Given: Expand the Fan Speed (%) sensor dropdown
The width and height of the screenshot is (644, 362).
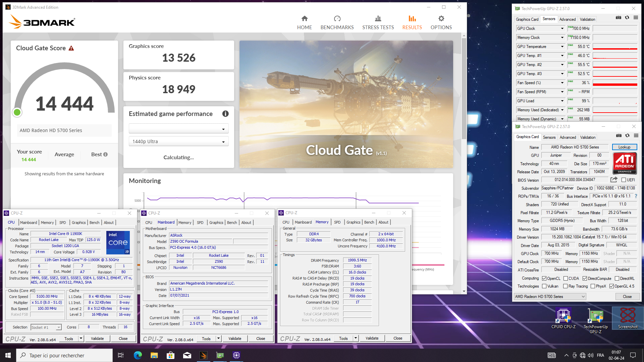Looking at the screenshot, I should pyautogui.click(x=562, y=83).
